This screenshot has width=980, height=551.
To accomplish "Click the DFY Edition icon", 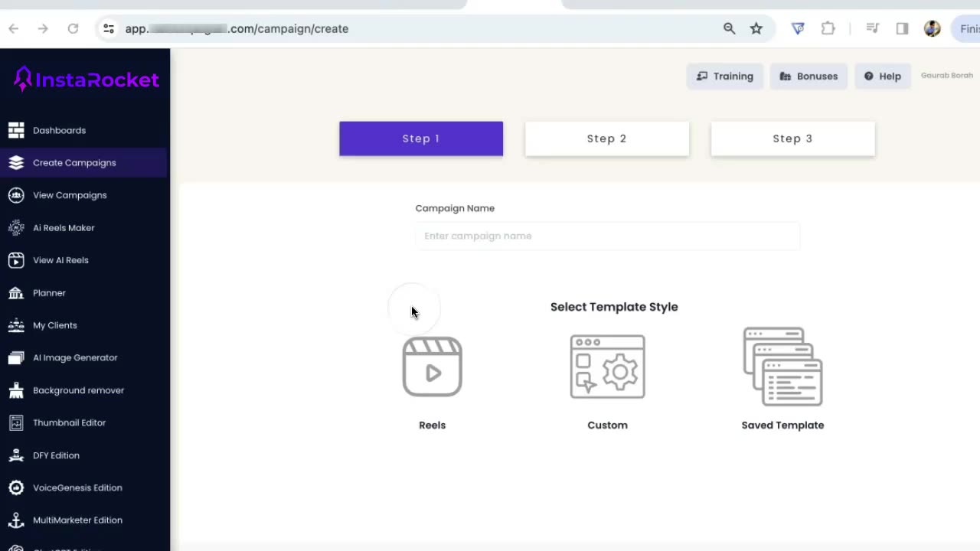I will tap(16, 455).
